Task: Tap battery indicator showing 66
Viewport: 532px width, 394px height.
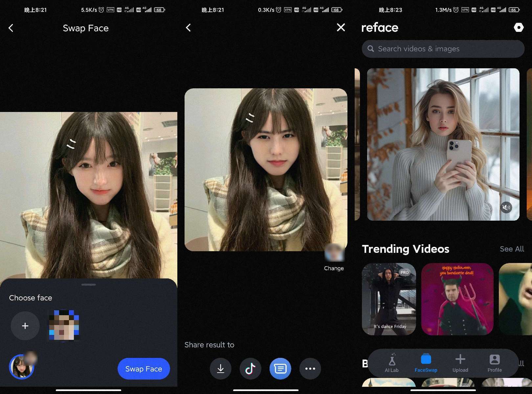Action: 514,10
